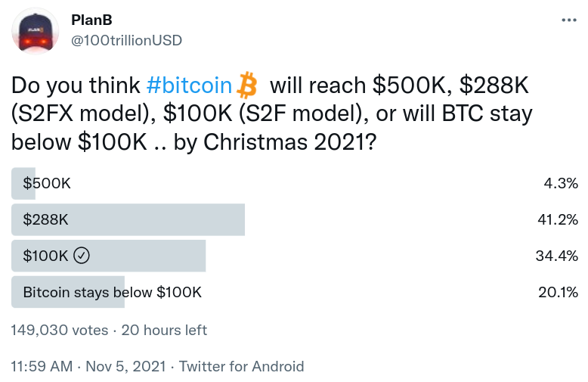This screenshot has height=382, width=588.
Task: Click PlanB's profile avatar picture
Action: point(36,31)
